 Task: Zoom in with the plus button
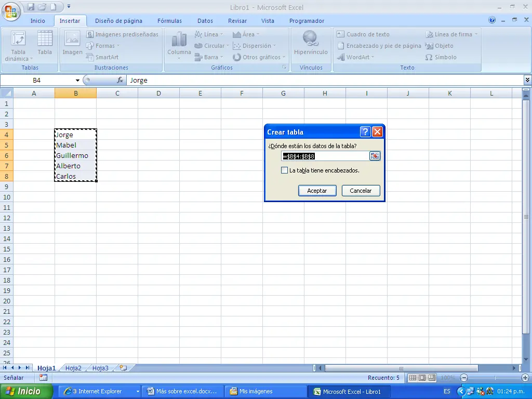525,378
